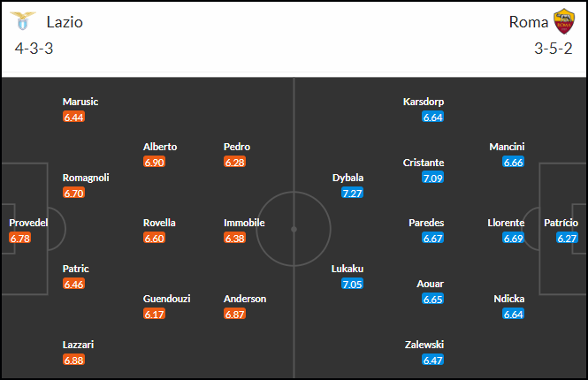Select Lukaku's 7.05 rating badge
This screenshot has width=588, height=380.
tap(352, 284)
